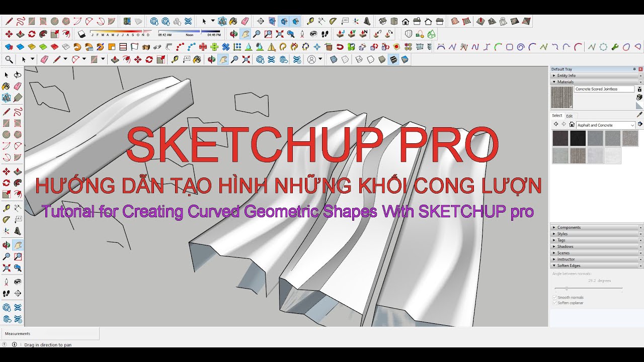644x362 pixels.
Task: Click the green wrench curve tool icon
Action: 614,47
